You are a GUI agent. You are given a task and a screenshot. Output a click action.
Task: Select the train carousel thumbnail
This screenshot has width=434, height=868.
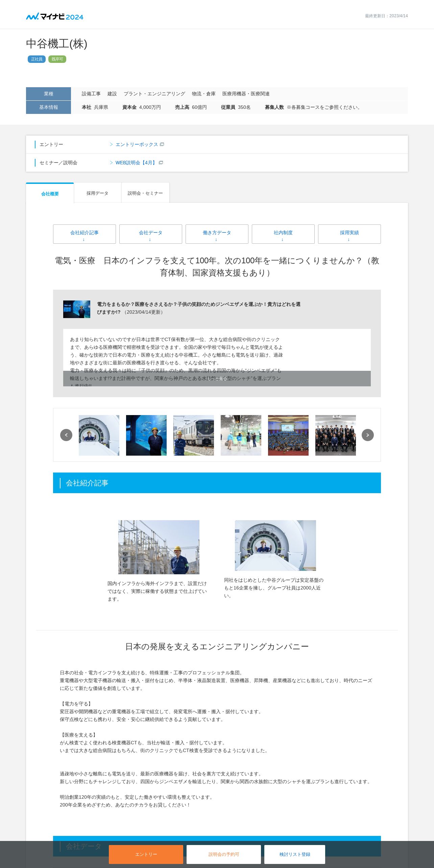tap(194, 435)
